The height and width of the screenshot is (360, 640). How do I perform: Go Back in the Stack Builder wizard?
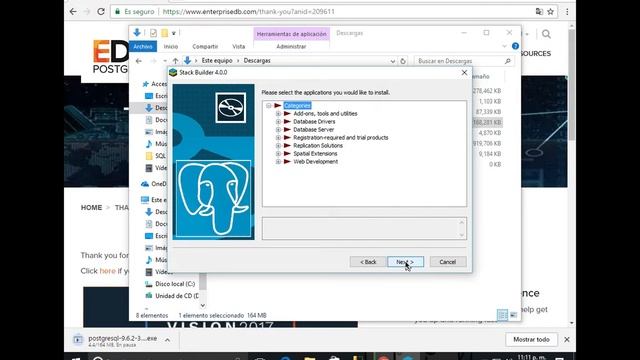tap(368, 262)
